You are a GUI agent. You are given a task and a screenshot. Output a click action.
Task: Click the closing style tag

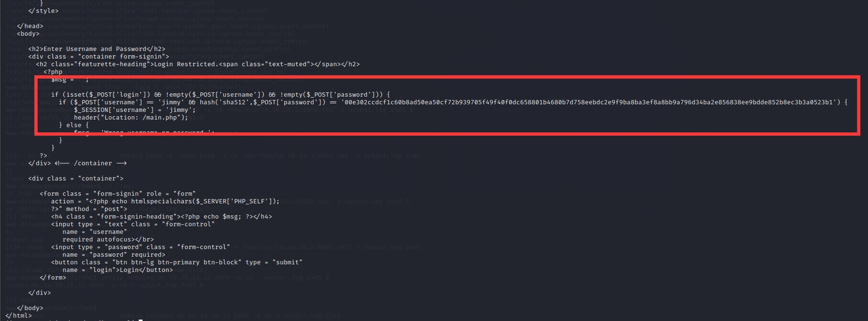tap(43, 11)
